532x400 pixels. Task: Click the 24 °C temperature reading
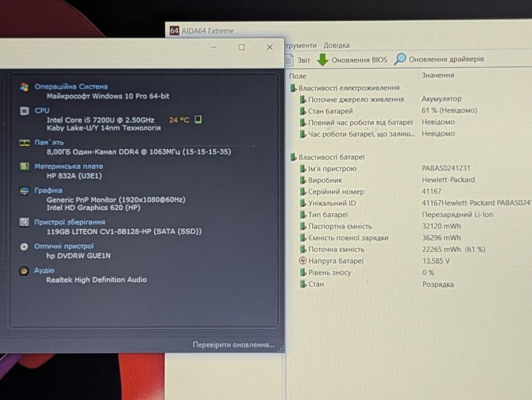[x=179, y=120]
